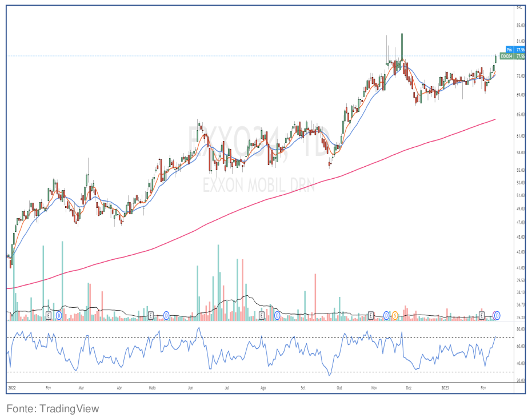Select the E earnings marker near Ago
Image resolution: width=532 pixels, height=418 pixels.
click(262, 316)
